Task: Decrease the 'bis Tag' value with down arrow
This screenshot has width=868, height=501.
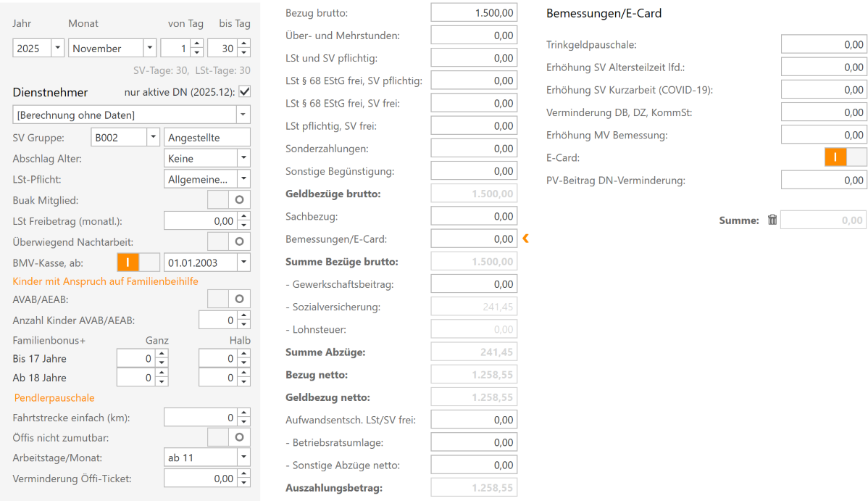Action: [243, 53]
